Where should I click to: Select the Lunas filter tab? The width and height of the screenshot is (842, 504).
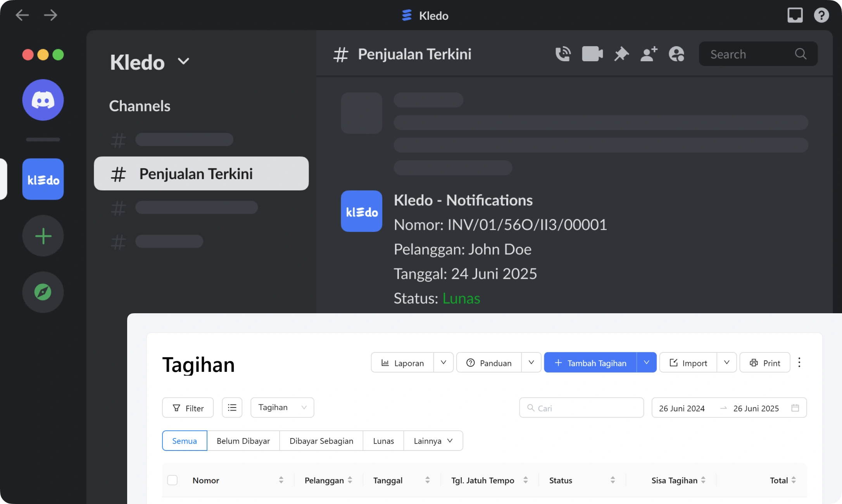tap(383, 440)
